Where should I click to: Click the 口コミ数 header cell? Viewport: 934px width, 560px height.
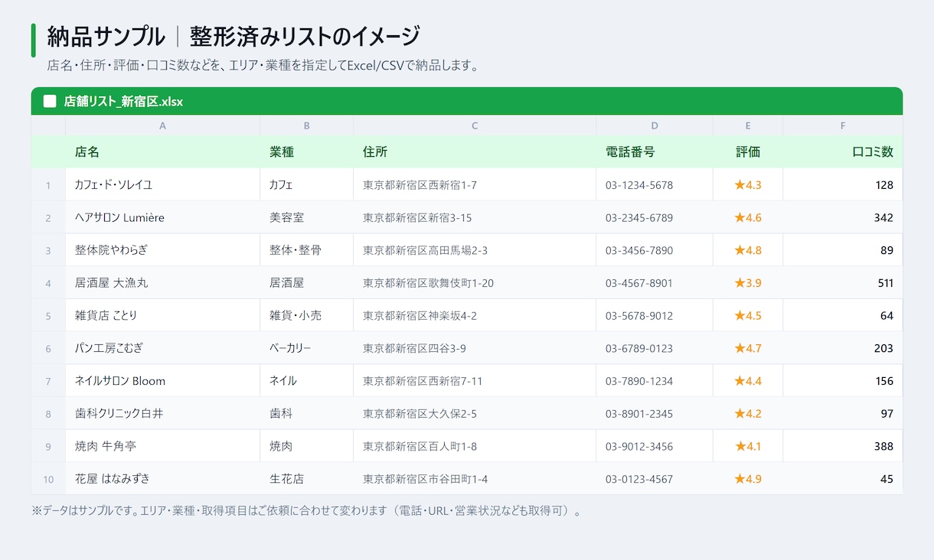(843, 151)
